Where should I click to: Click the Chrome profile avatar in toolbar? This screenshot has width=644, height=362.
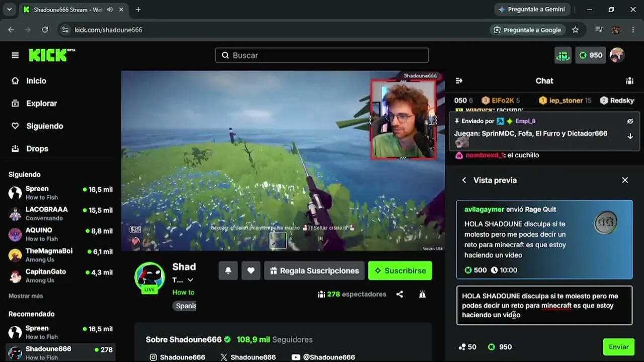tap(616, 30)
